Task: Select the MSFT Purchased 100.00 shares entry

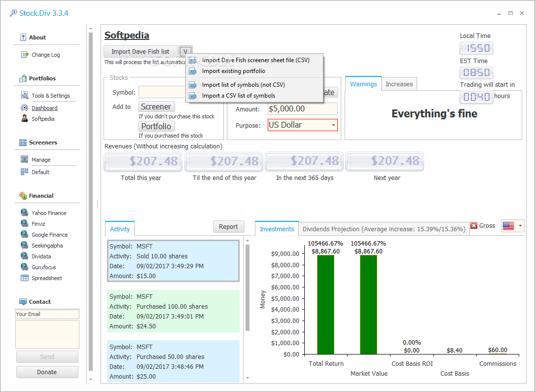Action: click(x=174, y=311)
